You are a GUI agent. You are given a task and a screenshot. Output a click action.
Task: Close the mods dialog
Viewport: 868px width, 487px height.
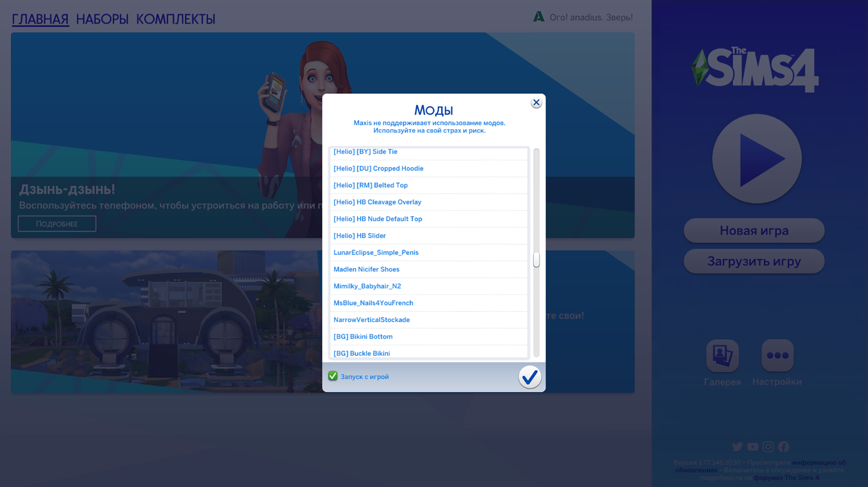point(536,102)
